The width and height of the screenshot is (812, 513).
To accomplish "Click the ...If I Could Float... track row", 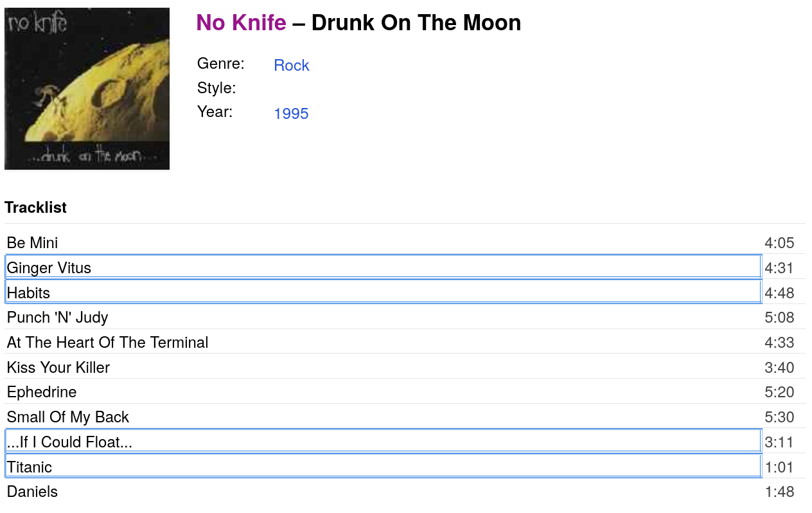I will (x=383, y=442).
